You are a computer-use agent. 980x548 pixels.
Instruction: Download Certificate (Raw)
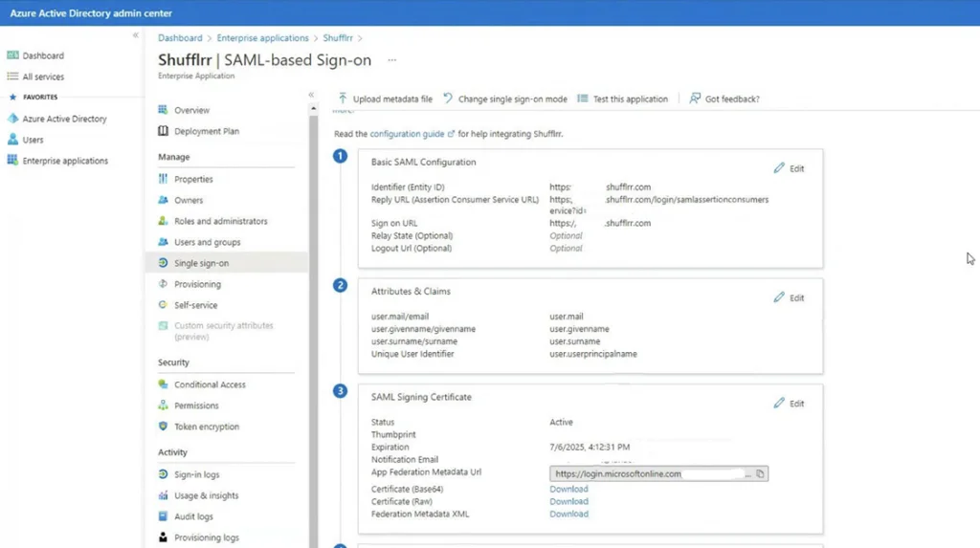point(568,501)
